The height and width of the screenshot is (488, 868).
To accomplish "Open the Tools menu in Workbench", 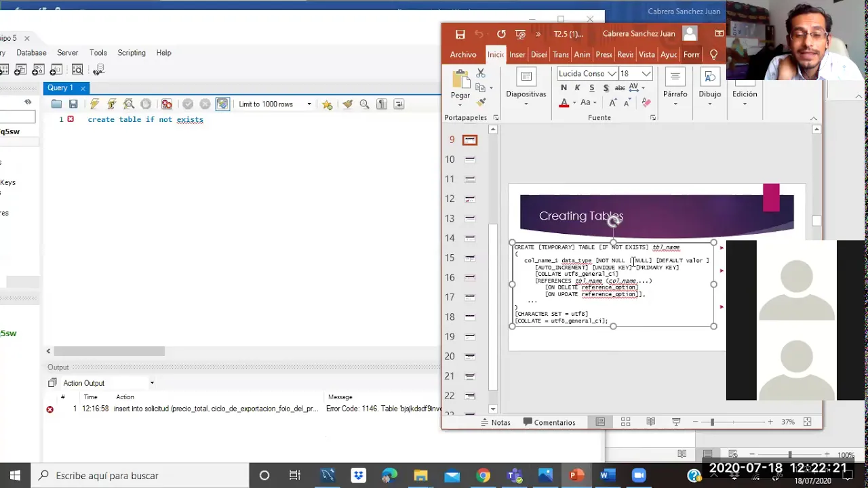I will coord(98,52).
